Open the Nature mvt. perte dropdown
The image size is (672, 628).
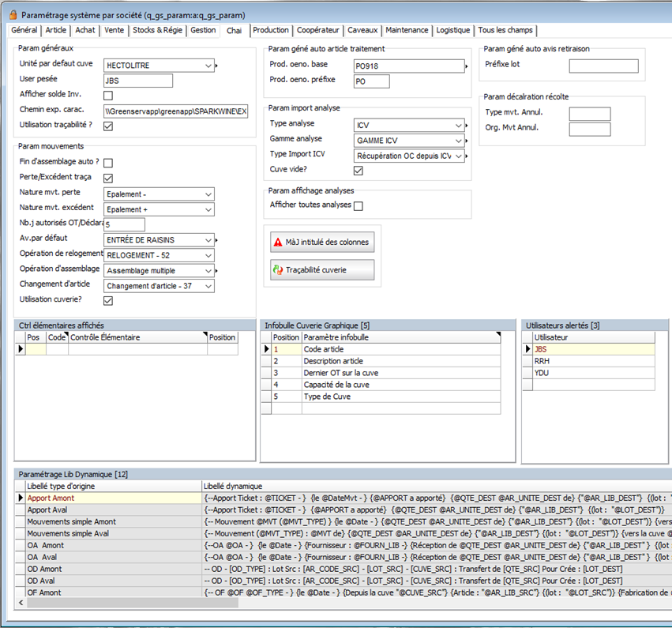click(208, 194)
